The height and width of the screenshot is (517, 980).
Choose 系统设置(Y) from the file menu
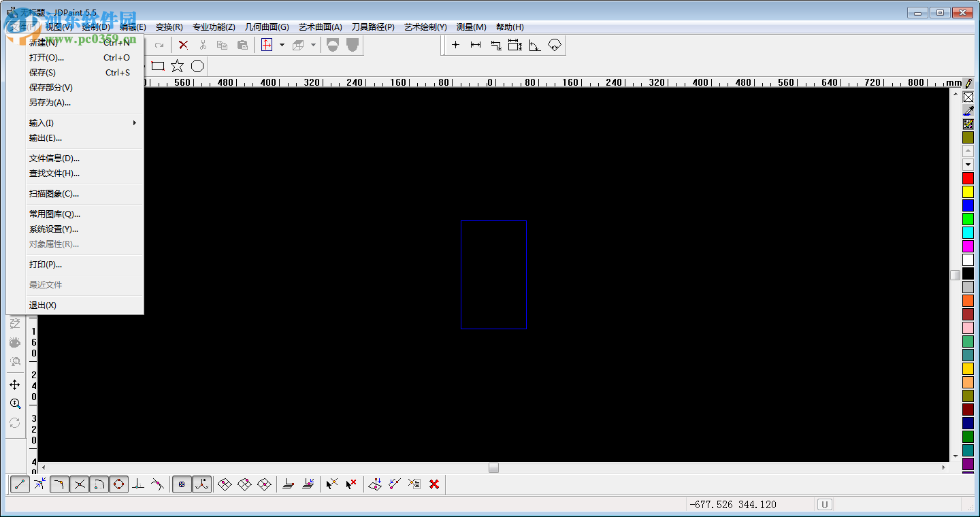54,229
